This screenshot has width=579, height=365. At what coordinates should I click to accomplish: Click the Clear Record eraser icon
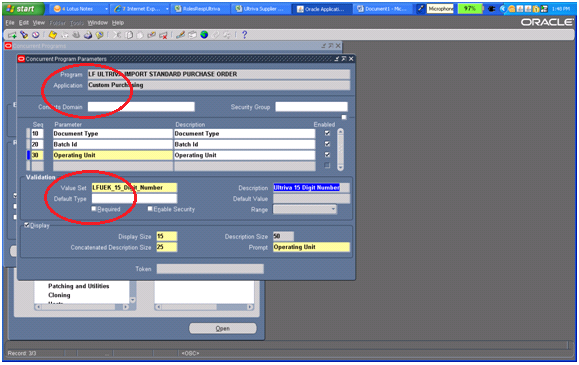pos(151,35)
